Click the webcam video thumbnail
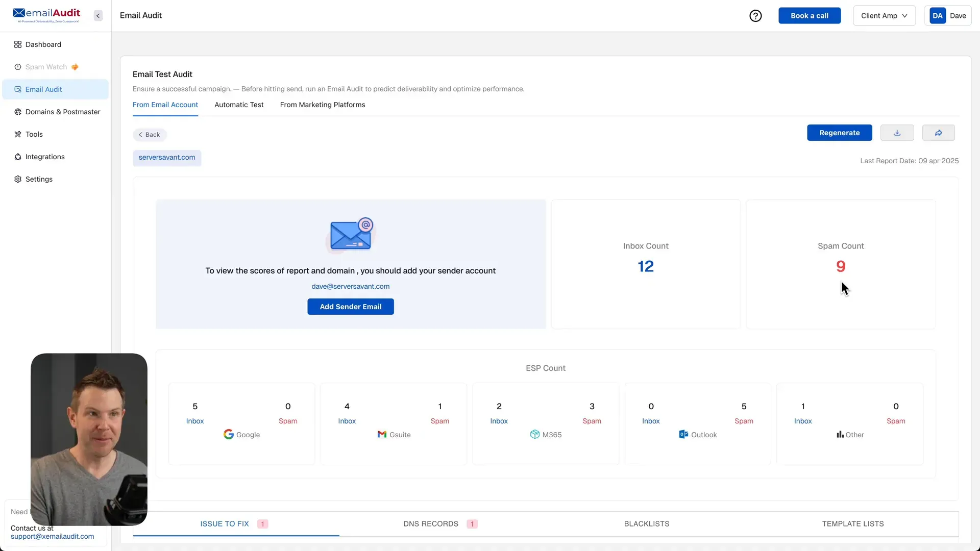 coord(89,439)
